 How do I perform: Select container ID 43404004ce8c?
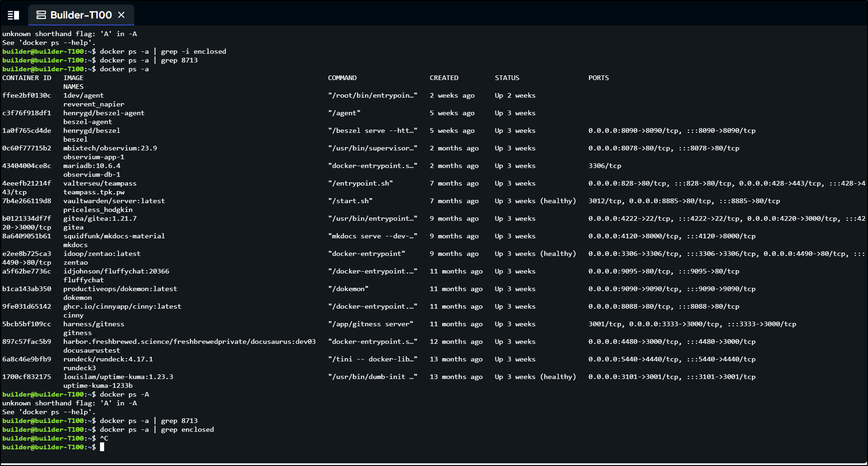pyautogui.click(x=27, y=166)
